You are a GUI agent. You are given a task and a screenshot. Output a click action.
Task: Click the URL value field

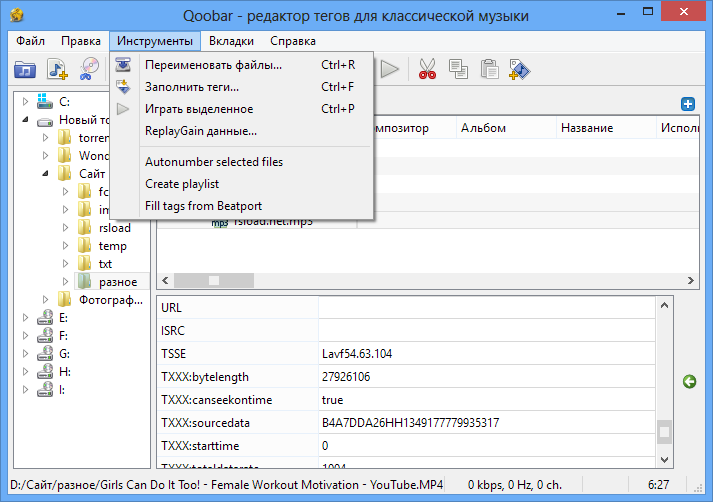(x=487, y=308)
